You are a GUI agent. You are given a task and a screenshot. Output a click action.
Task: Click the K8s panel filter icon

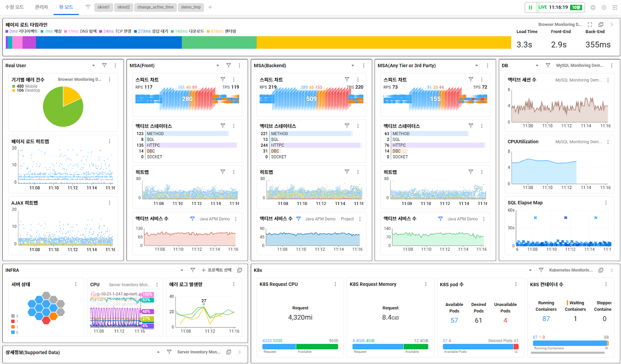point(541,270)
